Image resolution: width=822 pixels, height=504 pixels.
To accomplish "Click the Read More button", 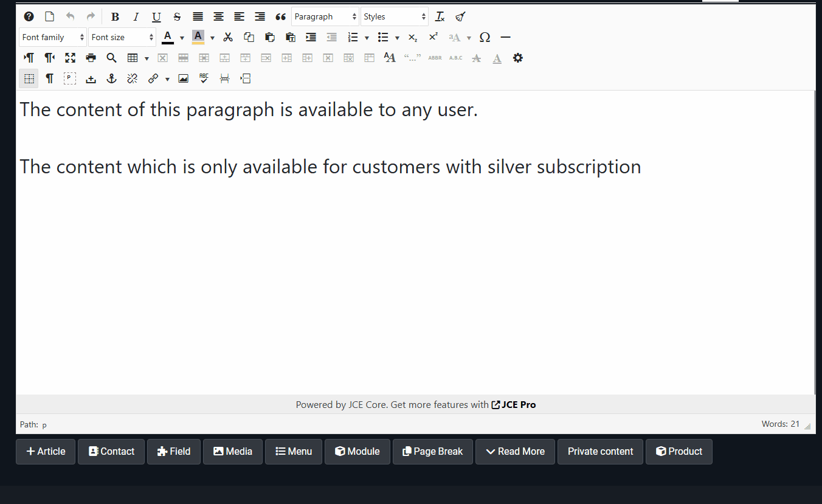I will [x=515, y=452].
